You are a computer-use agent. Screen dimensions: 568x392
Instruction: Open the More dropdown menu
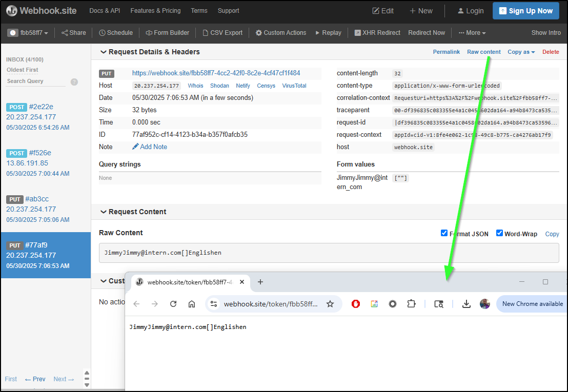pyautogui.click(x=472, y=33)
